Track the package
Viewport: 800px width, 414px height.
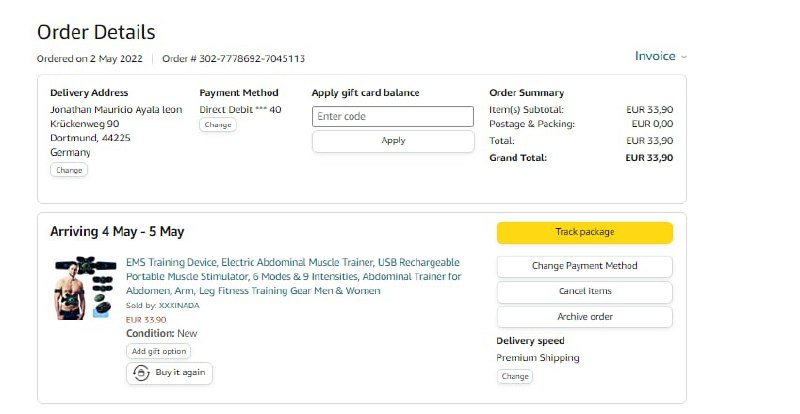(584, 232)
